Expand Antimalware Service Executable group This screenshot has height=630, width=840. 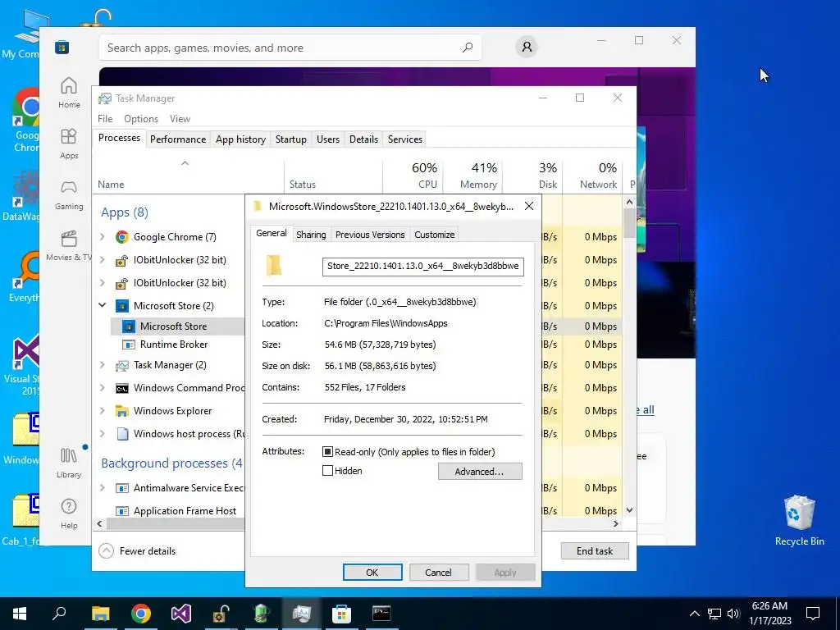[103, 487]
